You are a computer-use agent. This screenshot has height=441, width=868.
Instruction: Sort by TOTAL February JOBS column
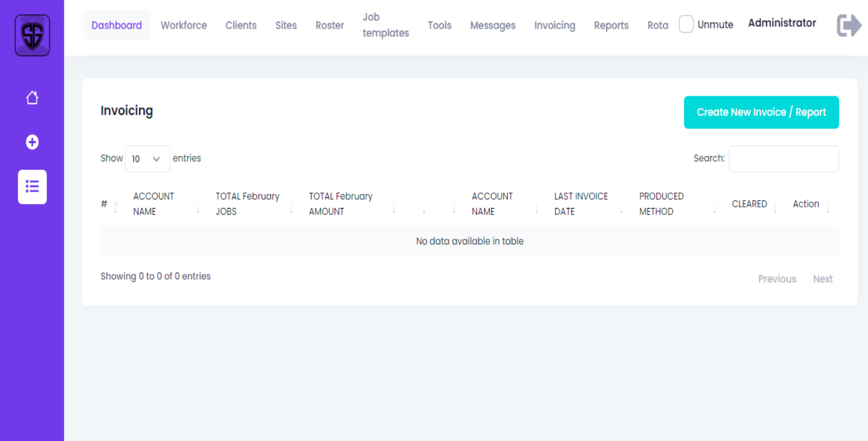[253, 204]
